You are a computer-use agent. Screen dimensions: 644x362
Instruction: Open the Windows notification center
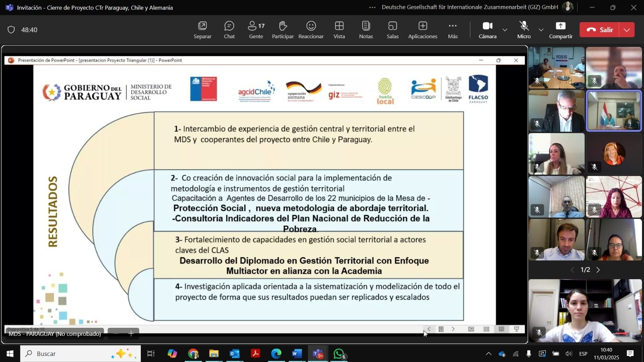tap(630, 354)
